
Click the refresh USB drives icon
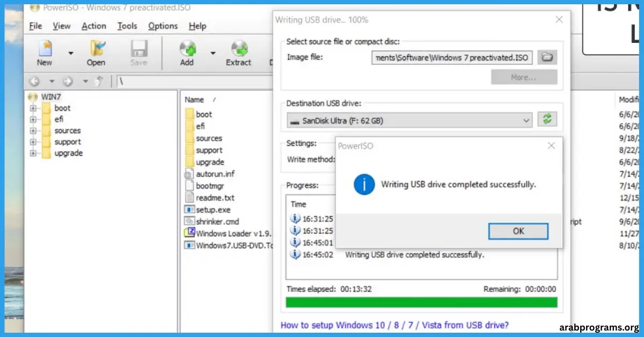pyautogui.click(x=547, y=120)
